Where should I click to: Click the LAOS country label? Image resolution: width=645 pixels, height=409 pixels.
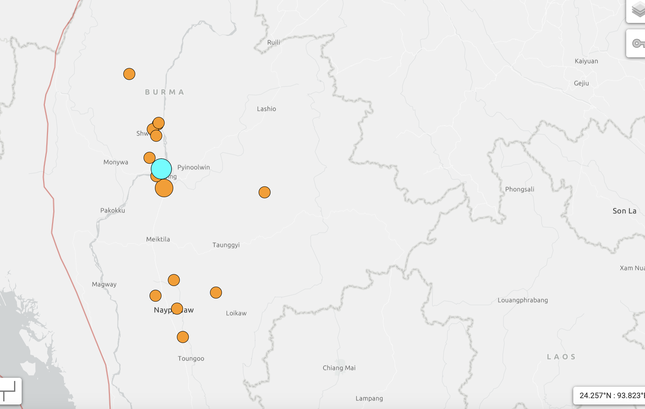tap(561, 356)
